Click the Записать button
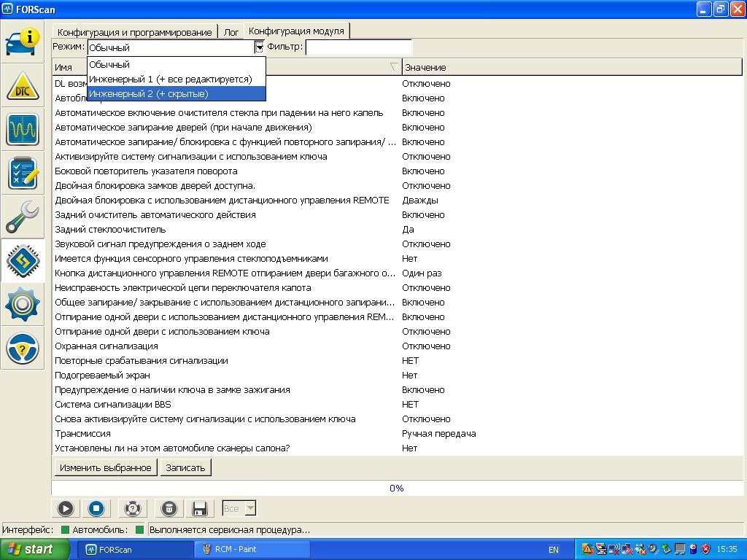Image resolution: width=747 pixels, height=560 pixels. pos(185,467)
